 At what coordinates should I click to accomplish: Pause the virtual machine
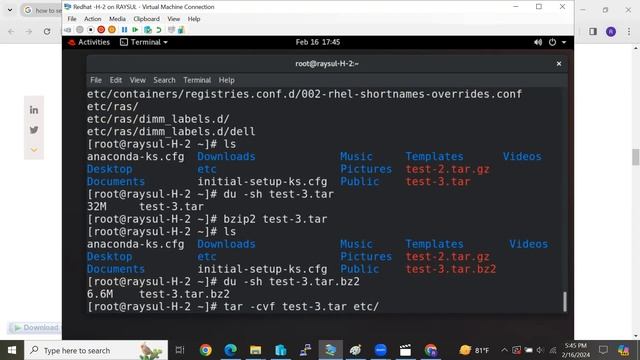coord(124,30)
